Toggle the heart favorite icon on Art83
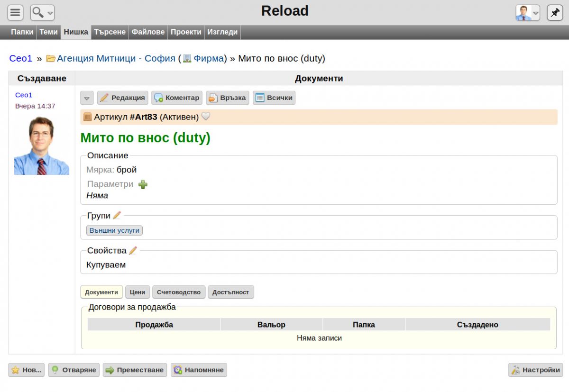Image resolution: width=569 pixels, height=392 pixels. pos(206,117)
